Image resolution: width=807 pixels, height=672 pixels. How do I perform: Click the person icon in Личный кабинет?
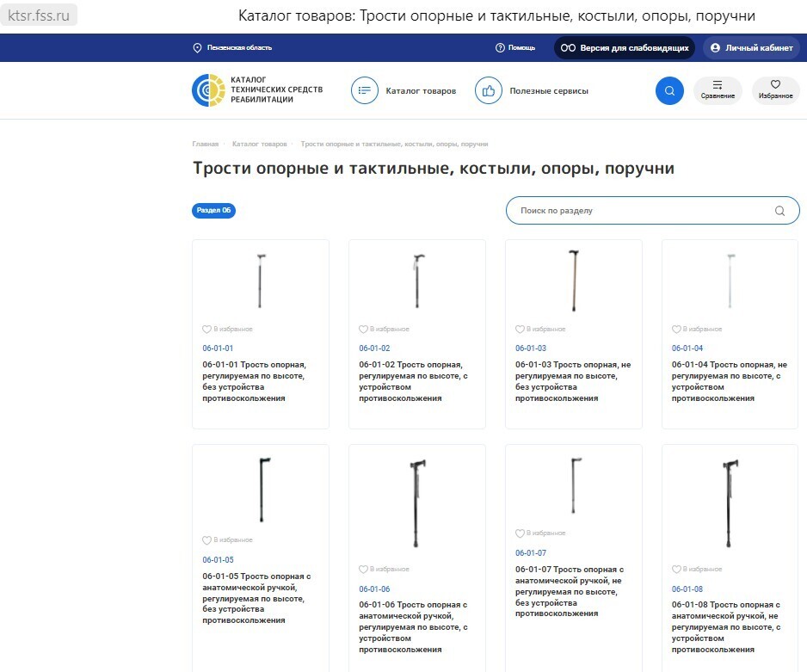(715, 47)
